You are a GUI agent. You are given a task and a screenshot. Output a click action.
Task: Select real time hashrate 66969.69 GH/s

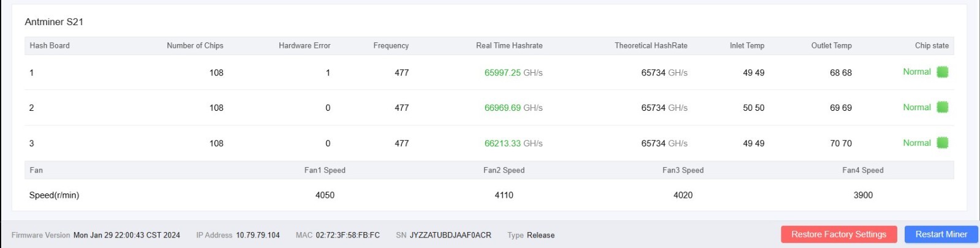coord(513,108)
